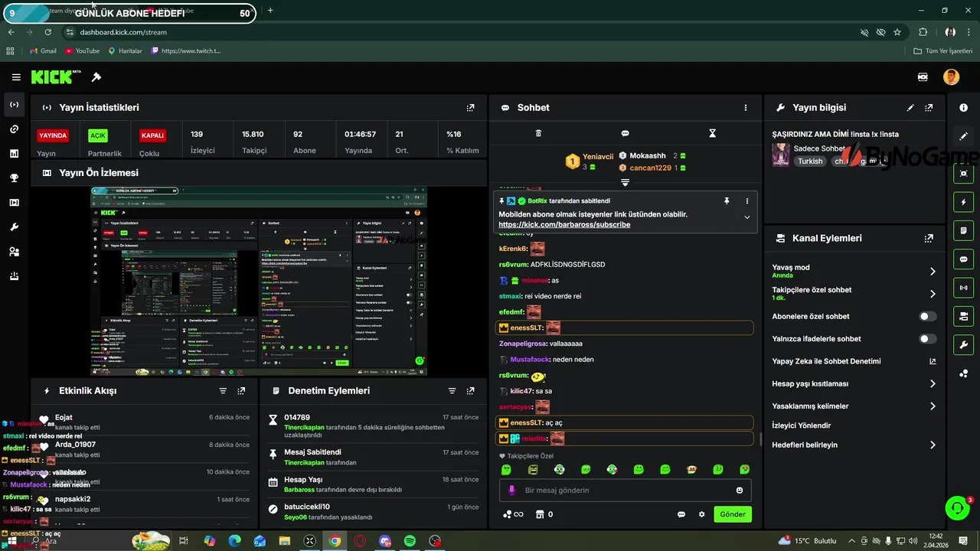Open the pinned message three-dot menu

point(747,201)
